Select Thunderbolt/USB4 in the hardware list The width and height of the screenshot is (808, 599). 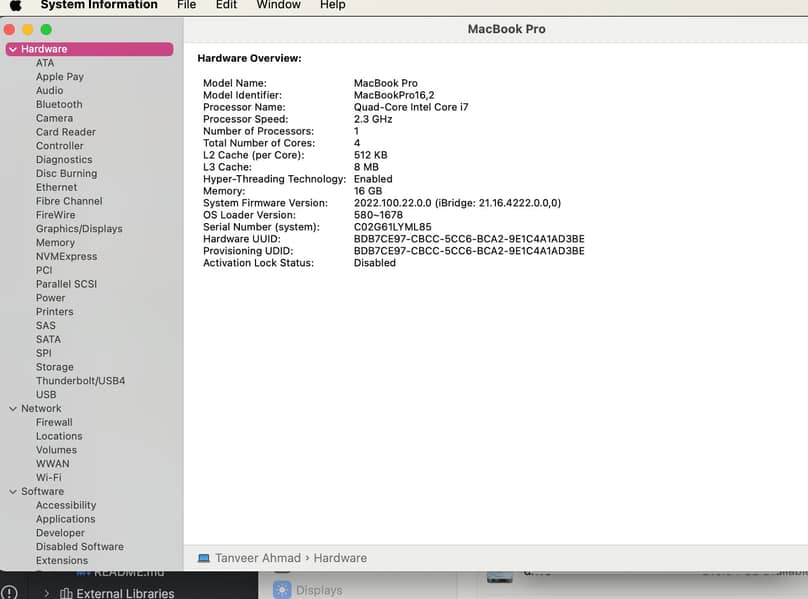(80, 381)
